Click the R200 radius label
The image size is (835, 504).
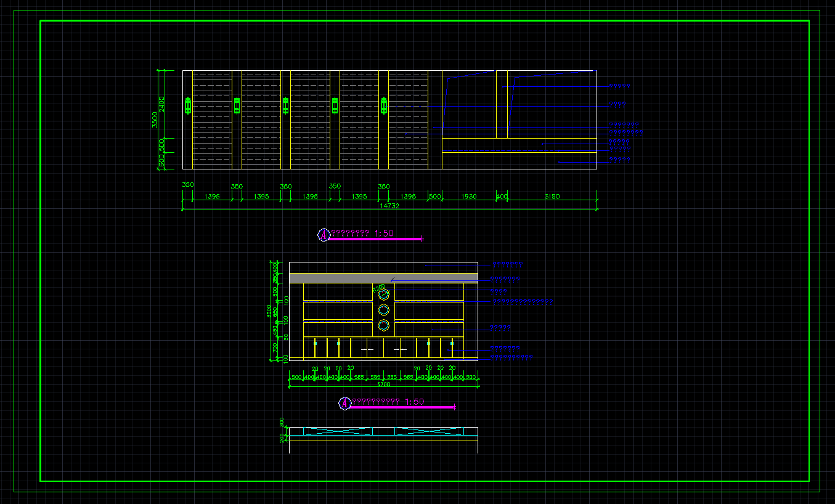pyautogui.click(x=378, y=287)
